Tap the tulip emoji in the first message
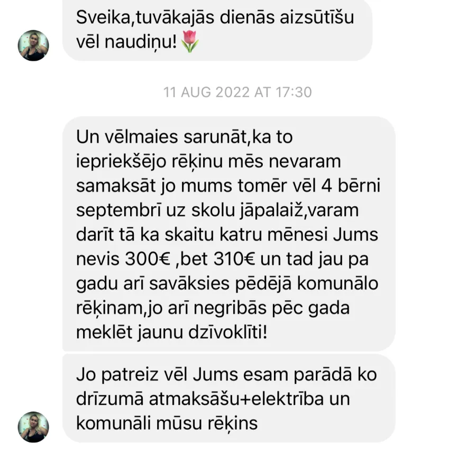This screenshot has width=476, height=453. point(190,42)
